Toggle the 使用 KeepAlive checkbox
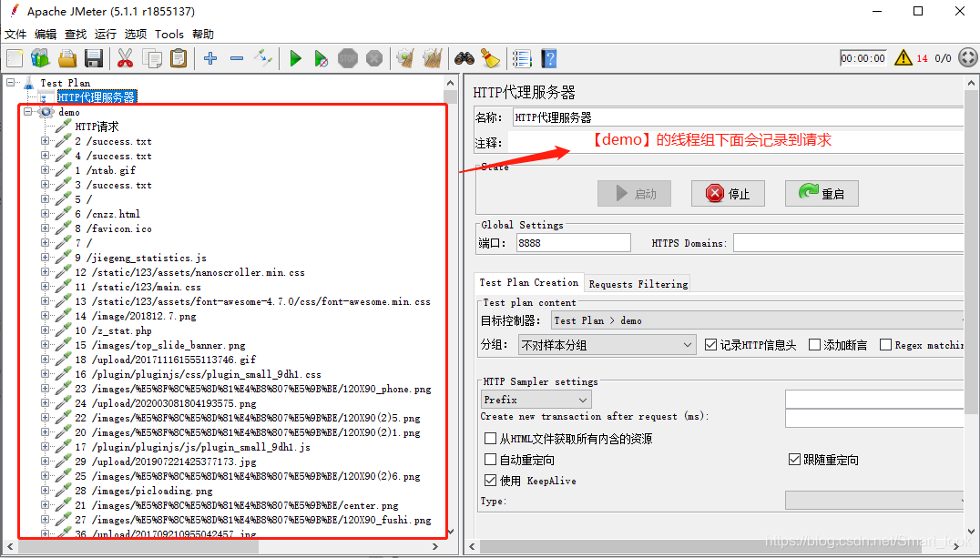This screenshot has height=558, width=980. [x=491, y=481]
